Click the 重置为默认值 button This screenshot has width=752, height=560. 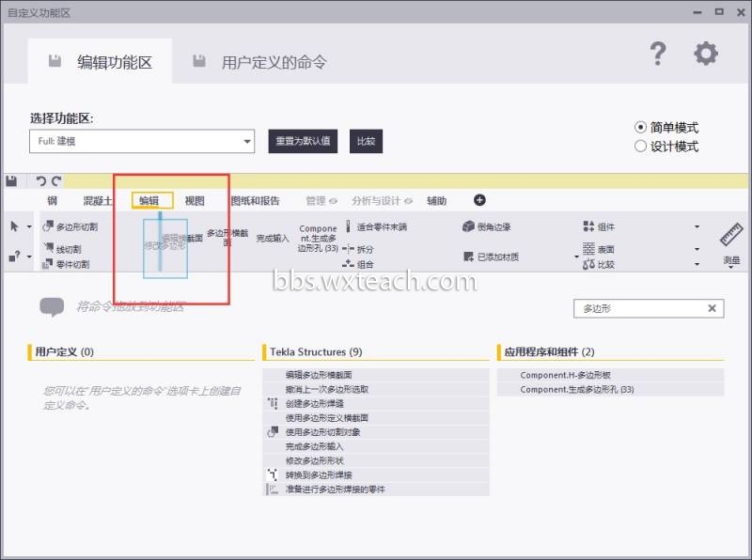303,141
